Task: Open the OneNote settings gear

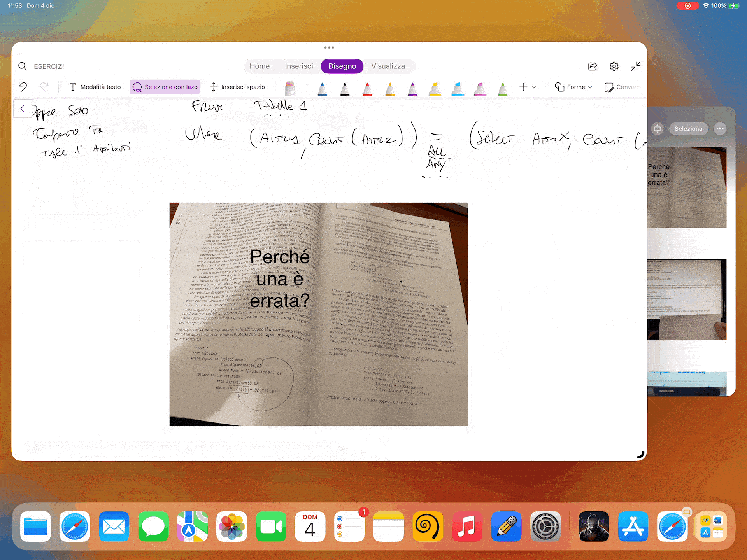Action: point(614,66)
